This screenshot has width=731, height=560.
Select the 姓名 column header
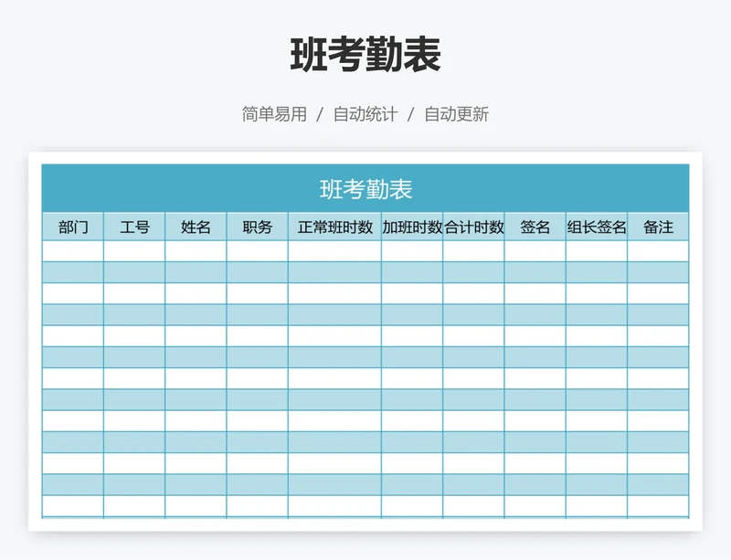(196, 227)
